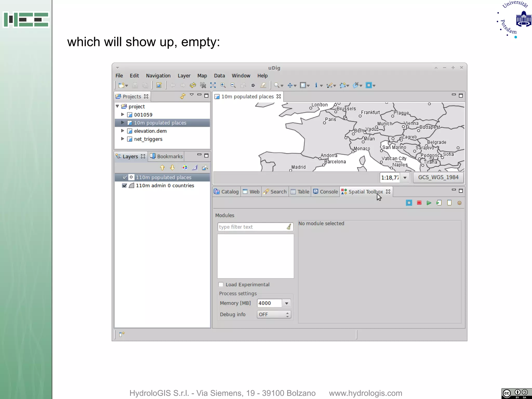
Task: Click the zoom to extent icon
Action: click(x=213, y=85)
